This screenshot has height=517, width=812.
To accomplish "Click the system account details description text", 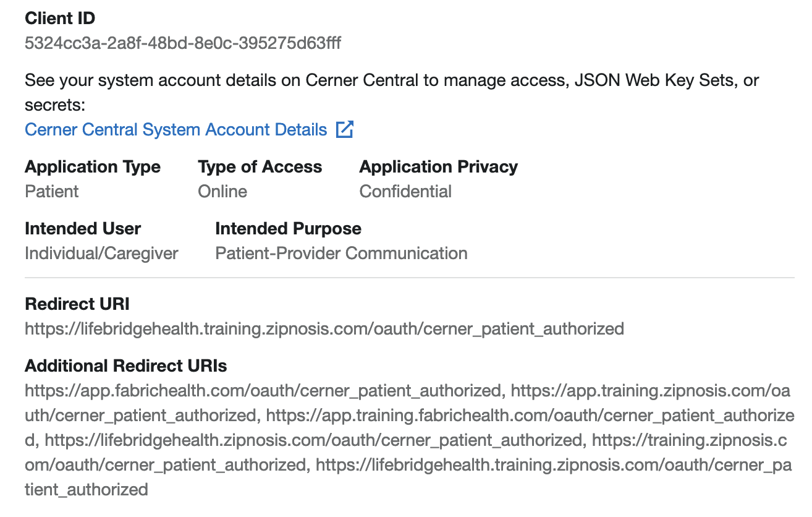I will (392, 80).
